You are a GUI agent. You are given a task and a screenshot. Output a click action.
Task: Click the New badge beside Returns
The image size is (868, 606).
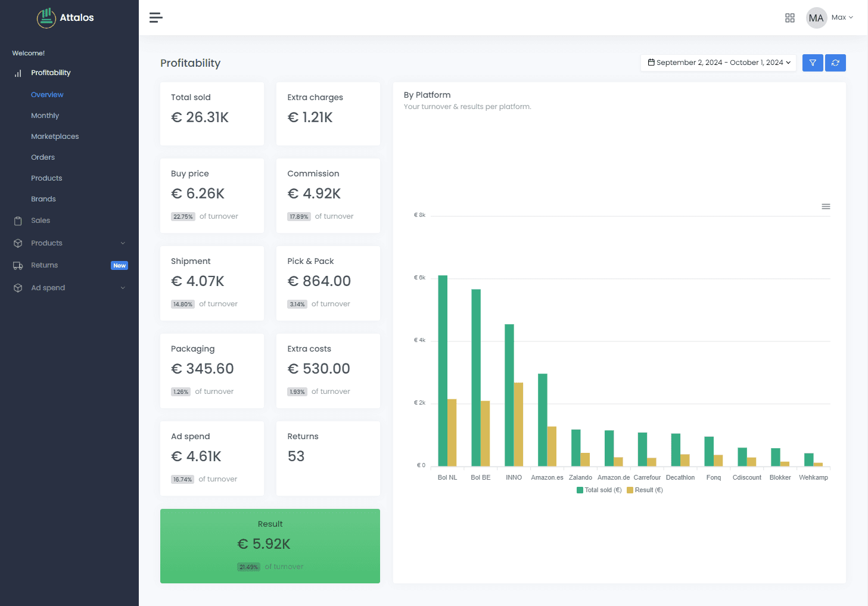119,266
